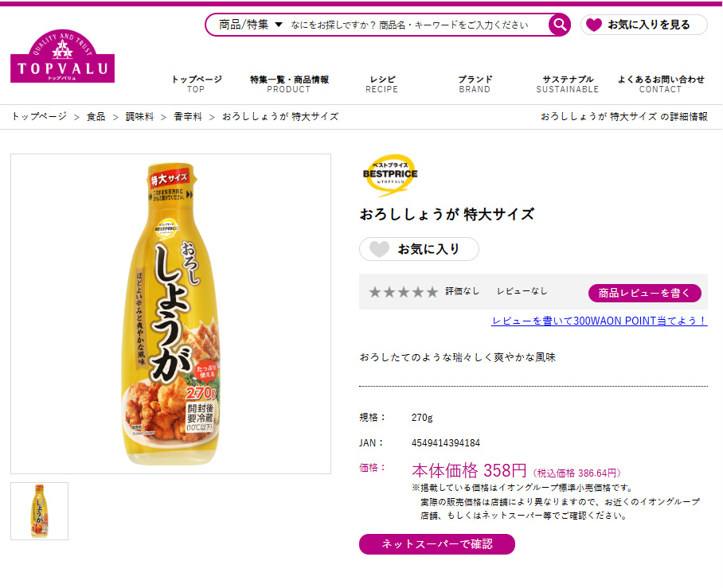Screen dimensions: 723x588
Task: Click the 規格： label
Action: (373, 418)
